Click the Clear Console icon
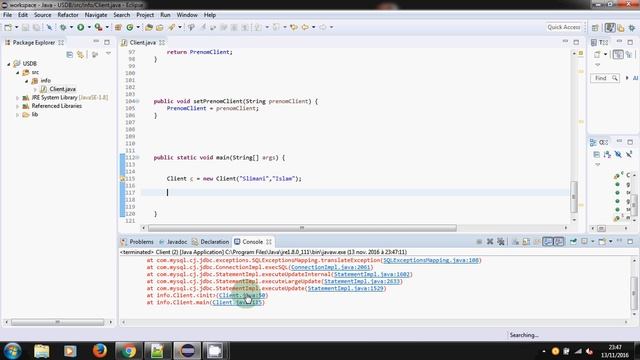Viewport: 640px width, 360px height. 516,242
